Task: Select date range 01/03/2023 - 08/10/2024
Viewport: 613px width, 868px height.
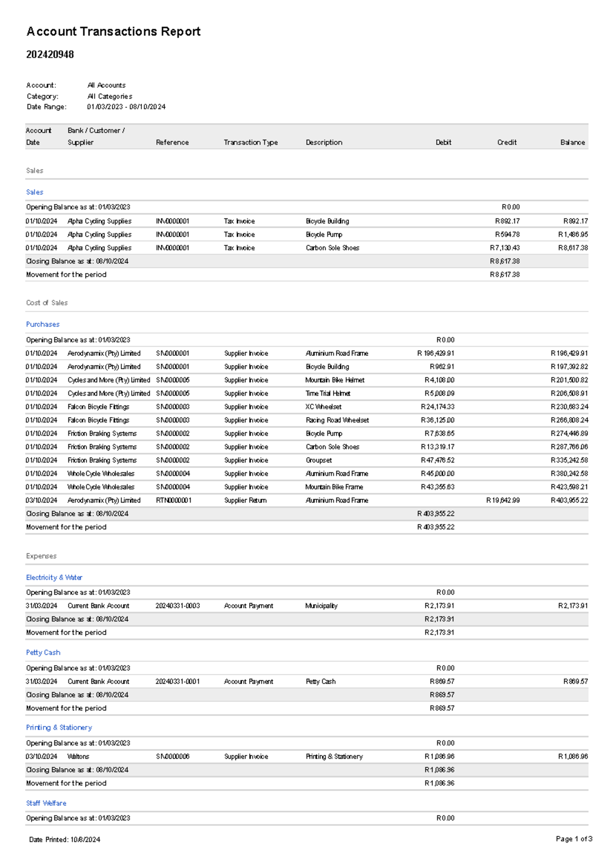Action: [126, 107]
